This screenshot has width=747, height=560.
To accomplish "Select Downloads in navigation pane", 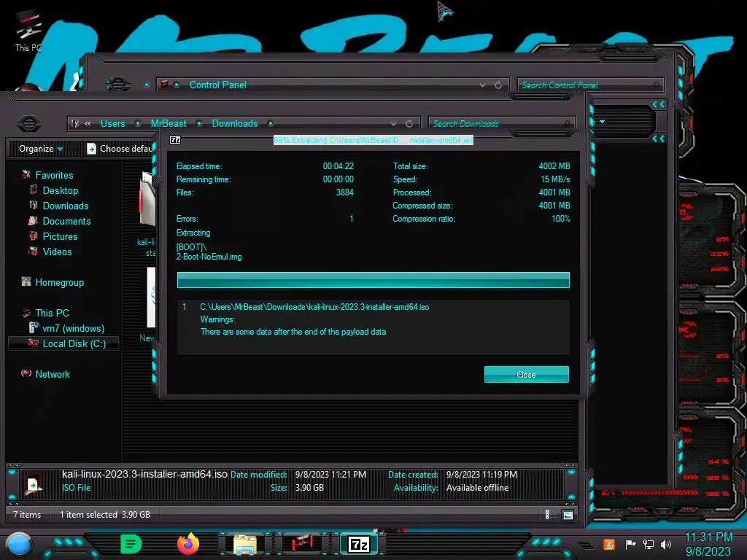I will pyautogui.click(x=65, y=206).
